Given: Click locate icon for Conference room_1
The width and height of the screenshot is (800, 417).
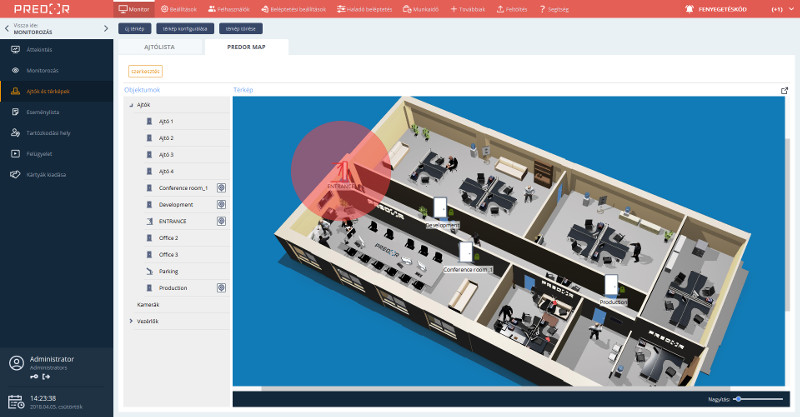Looking at the screenshot, I should [221, 188].
